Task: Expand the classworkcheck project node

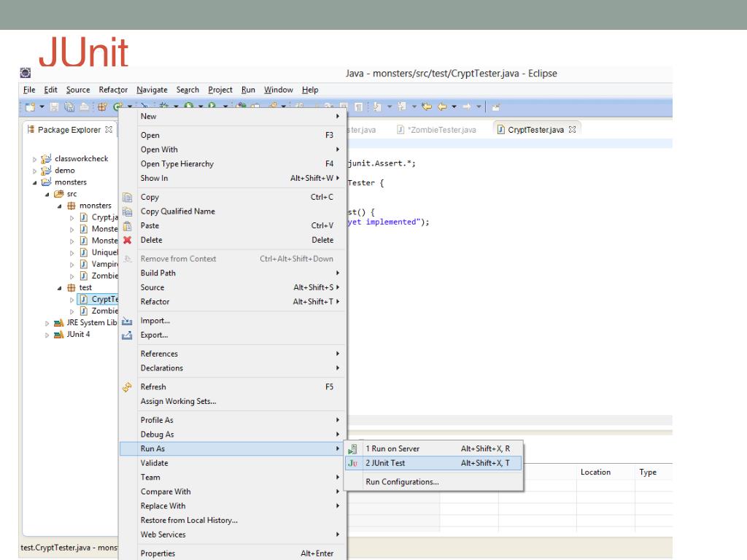Action: coord(34,159)
